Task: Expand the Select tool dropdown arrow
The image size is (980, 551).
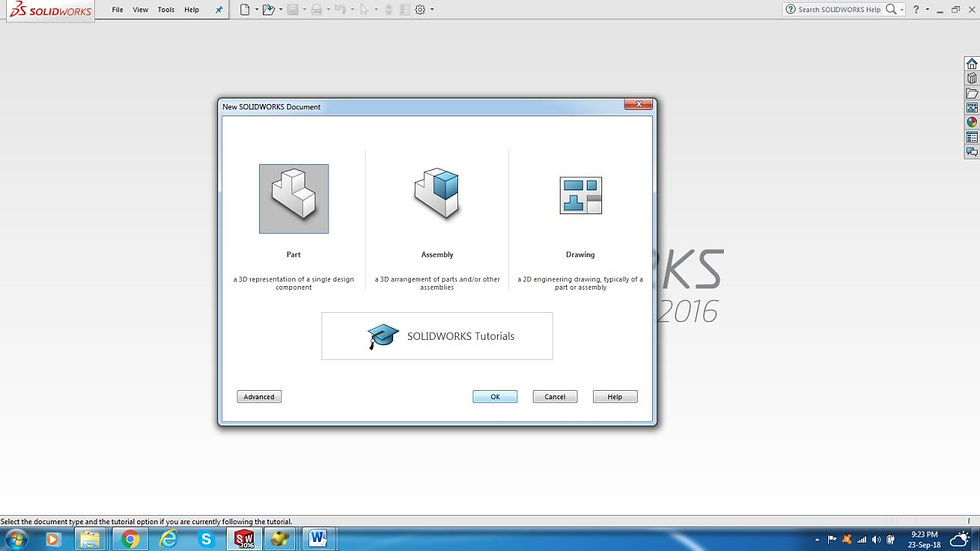Action: (376, 9)
